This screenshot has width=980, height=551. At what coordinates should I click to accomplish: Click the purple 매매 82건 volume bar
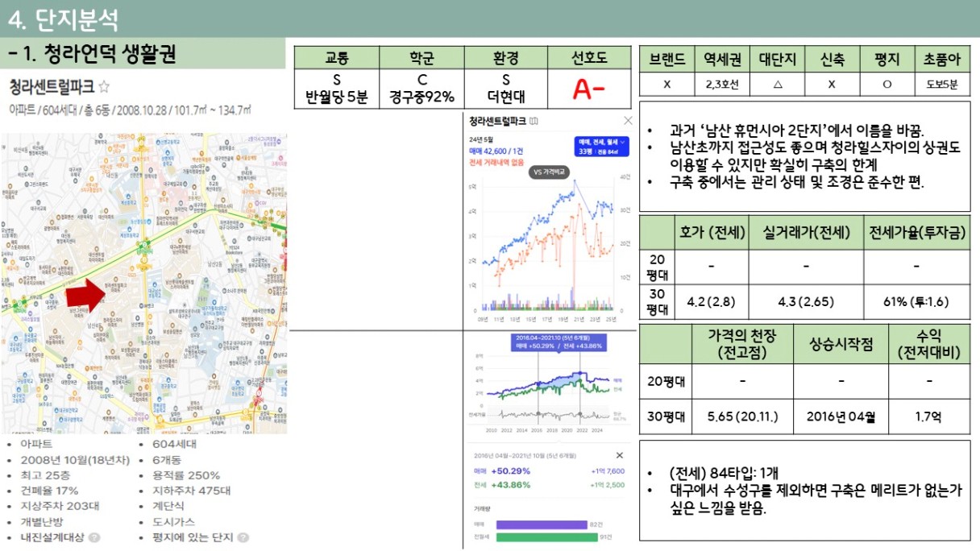coord(542,524)
